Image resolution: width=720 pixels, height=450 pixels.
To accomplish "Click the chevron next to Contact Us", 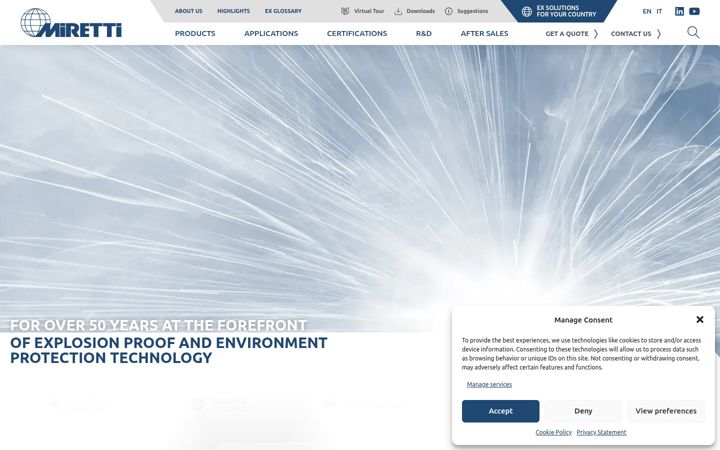I will click(659, 34).
